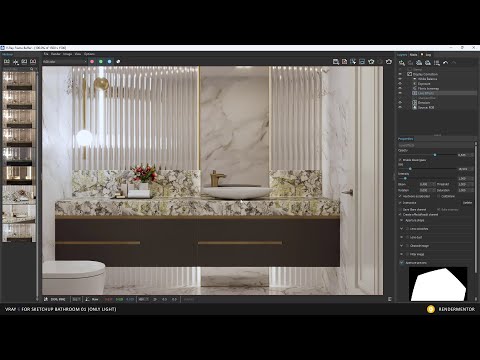The height and width of the screenshot is (360, 480).
Task: Select the first history render thumbnail
Action: pyautogui.click(x=19, y=81)
